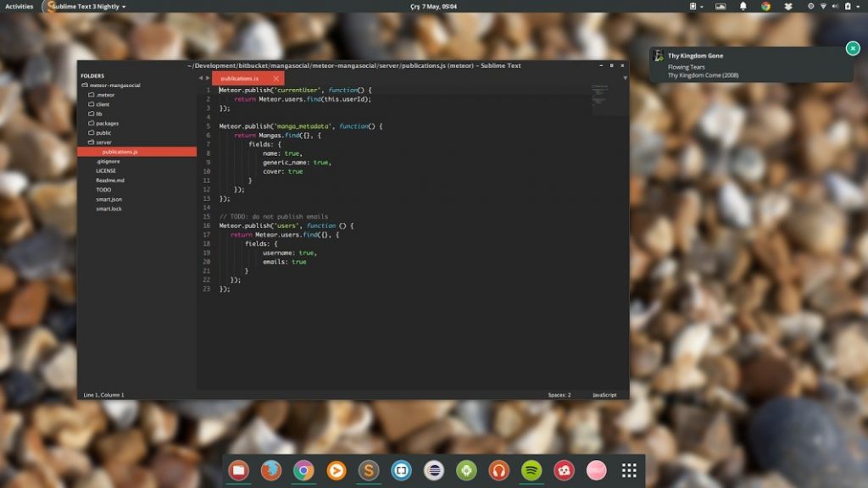Screen dimensions: 868x488
Task: Open Google Chrome from the dock
Action: pos(303,470)
